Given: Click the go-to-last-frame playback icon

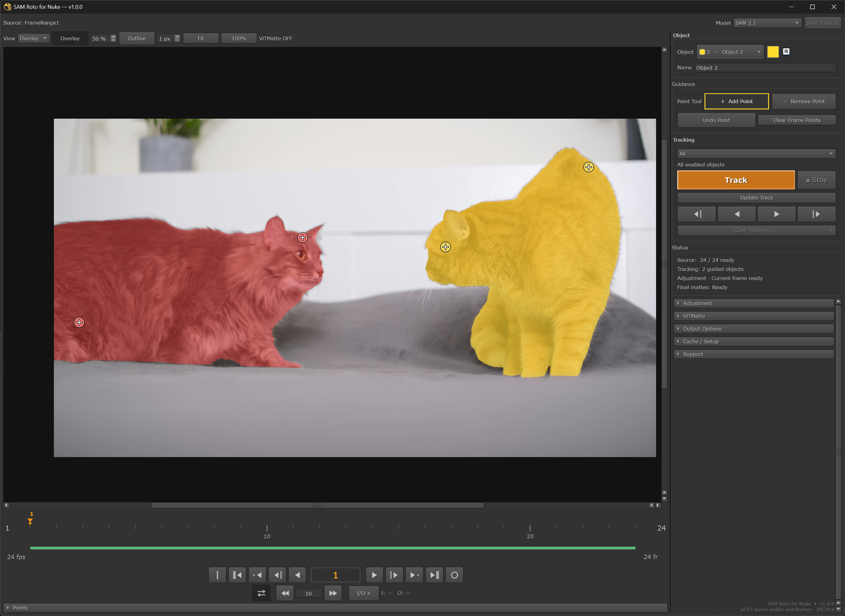Looking at the screenshot, I should coord(434,575).
